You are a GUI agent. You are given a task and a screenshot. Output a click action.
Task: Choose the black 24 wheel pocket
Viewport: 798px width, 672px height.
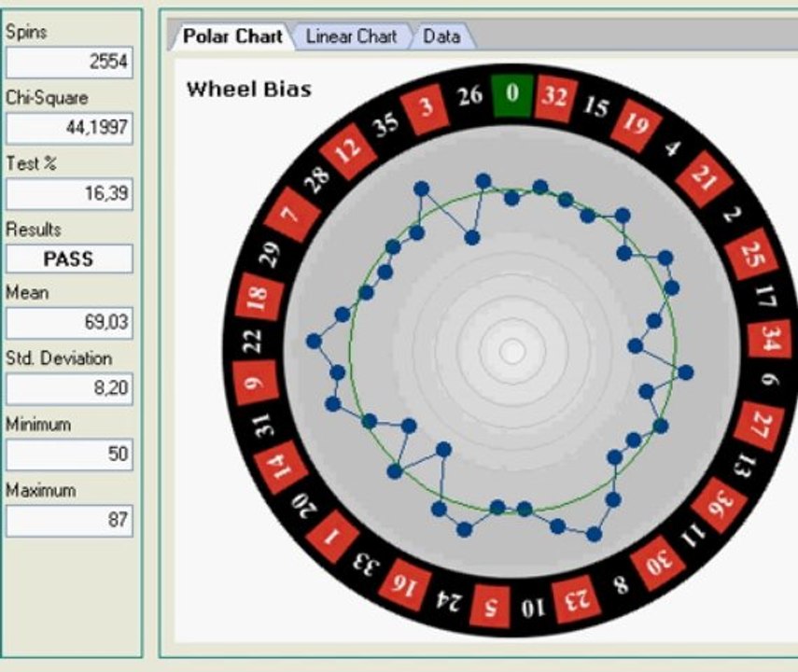449,601
